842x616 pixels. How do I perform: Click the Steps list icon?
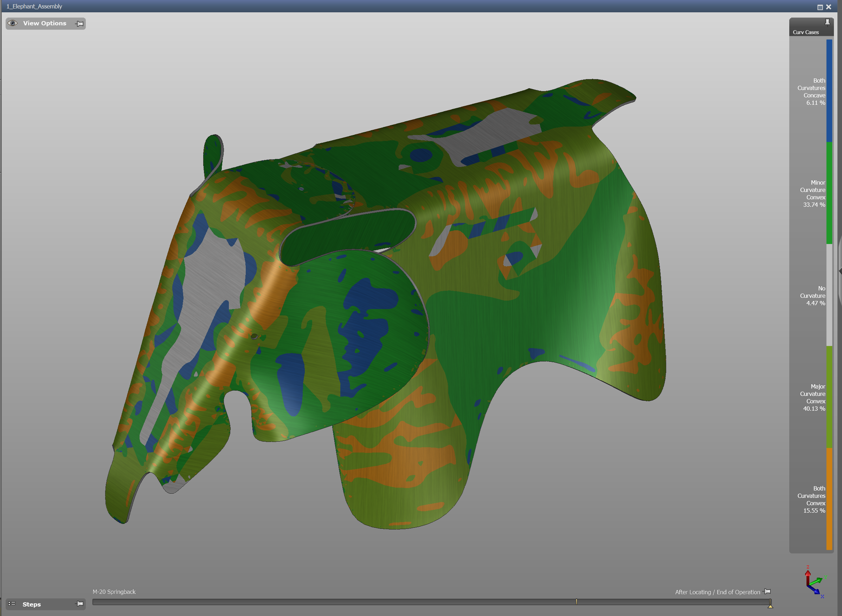pyautogui.click(x=12, y=604)
